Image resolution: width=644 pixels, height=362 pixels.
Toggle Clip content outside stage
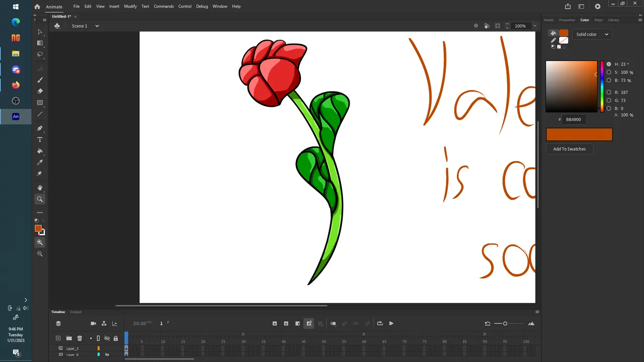coord(498,26)
